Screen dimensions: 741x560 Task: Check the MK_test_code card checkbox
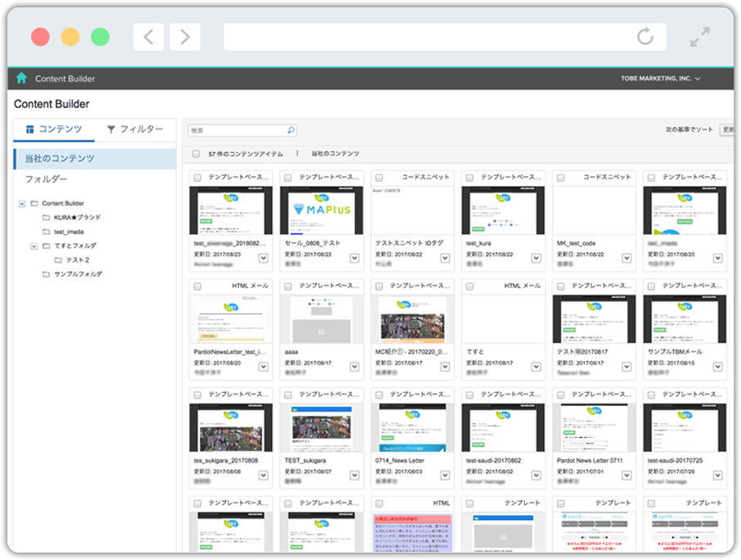561,178
